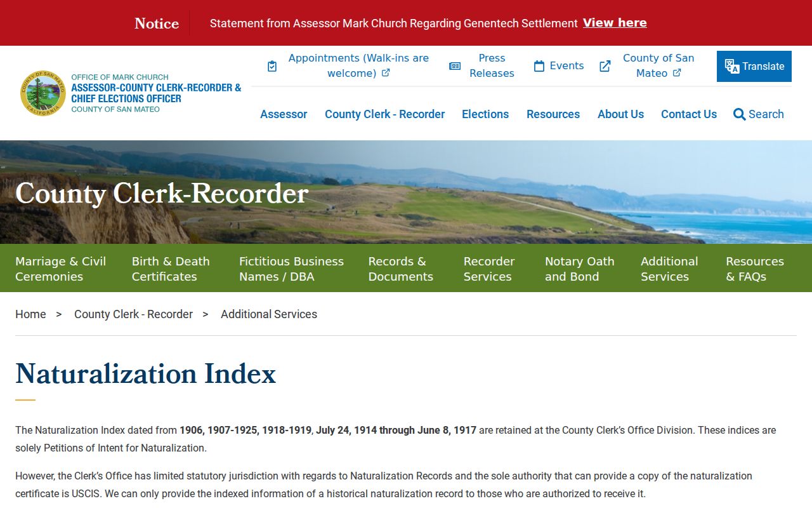Click the View here notice link
812x508 pixels.
[615, 23]
